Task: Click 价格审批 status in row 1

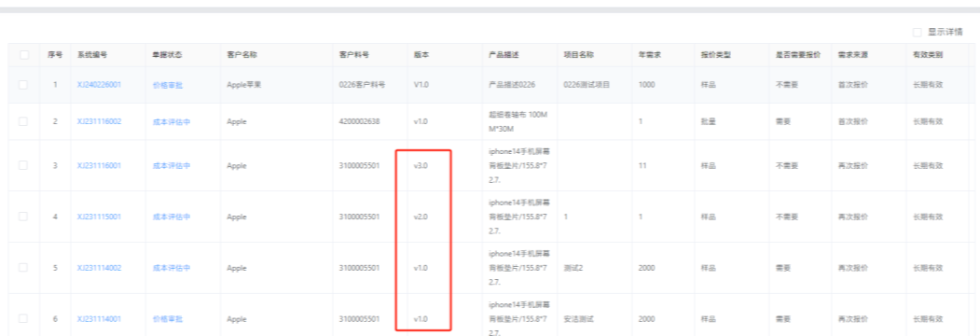Action: click(168, 85)
